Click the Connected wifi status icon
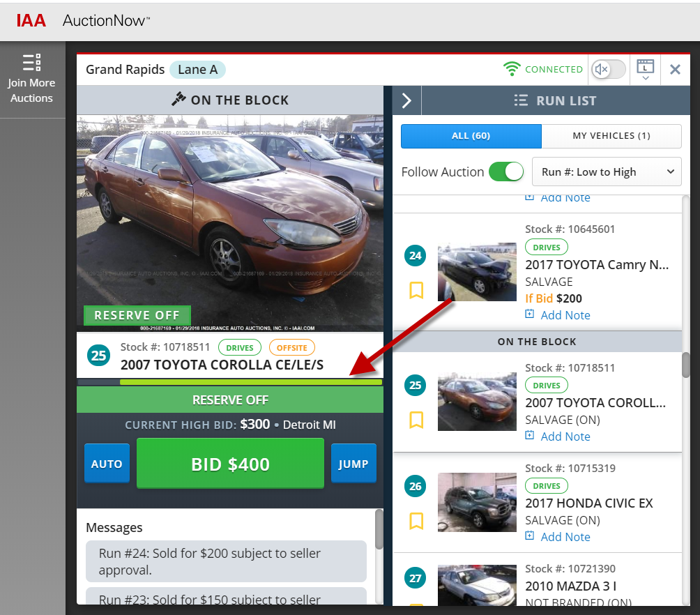Screen dimensions: 700x615 512,69
